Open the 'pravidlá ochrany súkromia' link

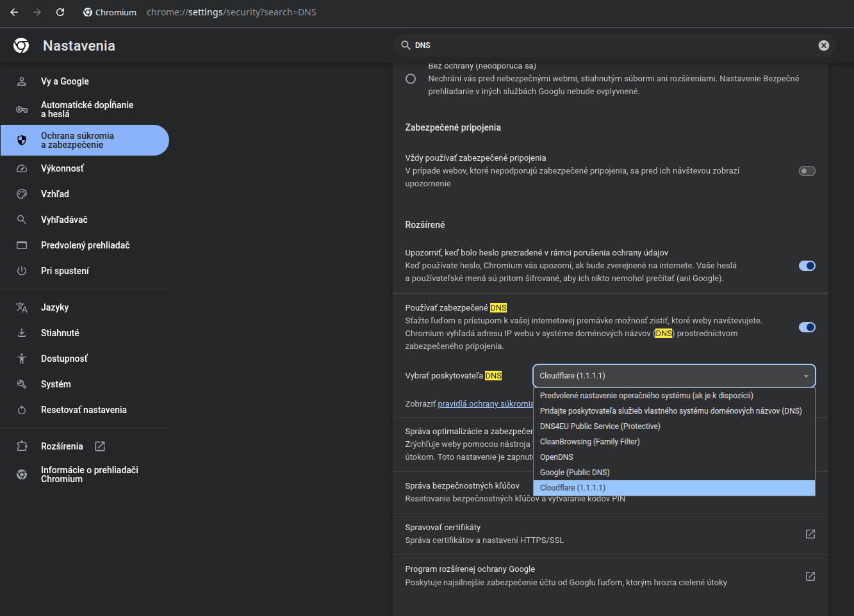click(485, 404)
